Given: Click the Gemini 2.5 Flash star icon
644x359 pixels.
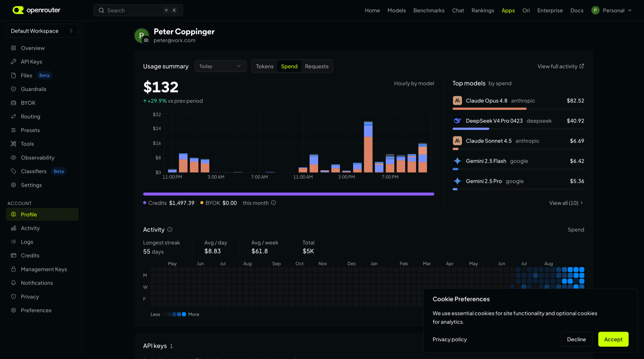Looking at the screenshot, I should click(457, 161).
